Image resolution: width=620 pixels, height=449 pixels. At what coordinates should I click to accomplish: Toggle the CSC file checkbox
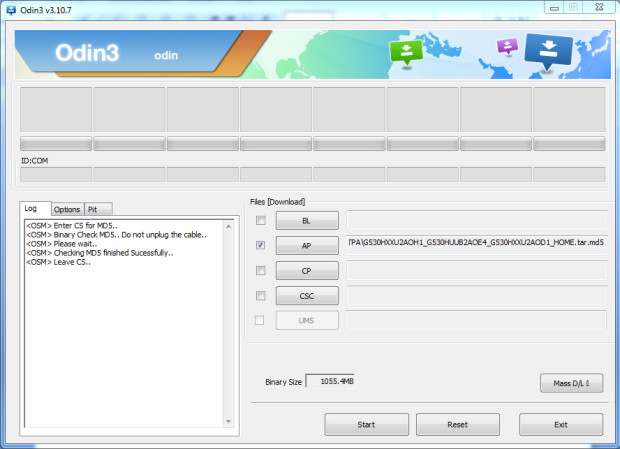tap(261, 295)
